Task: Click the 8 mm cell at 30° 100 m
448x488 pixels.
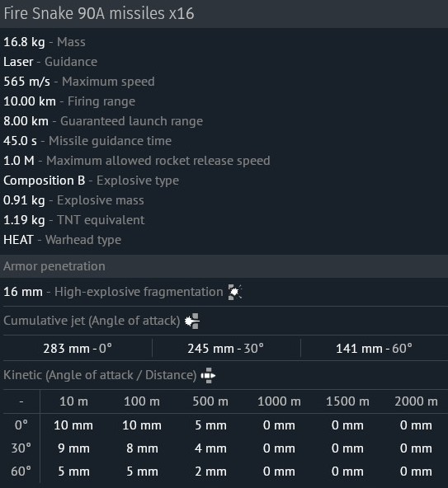Action: 142,448
